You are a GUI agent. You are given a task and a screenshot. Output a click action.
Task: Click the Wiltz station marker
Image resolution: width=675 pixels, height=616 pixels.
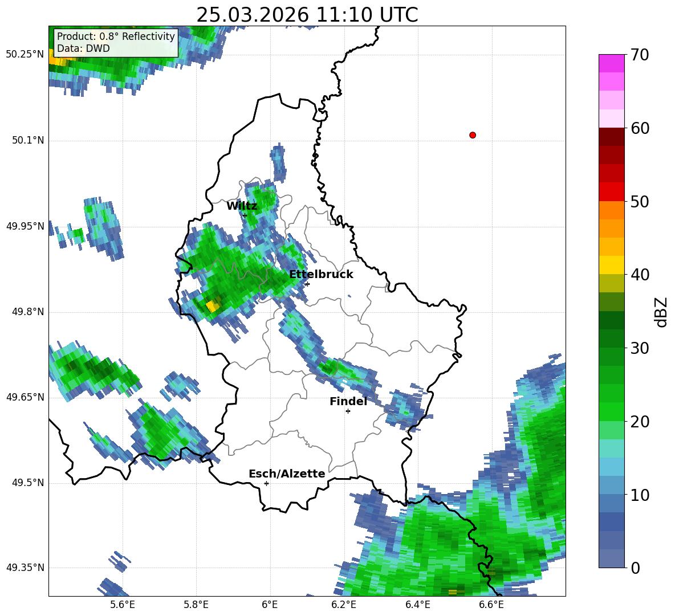[x=245, y=215]
